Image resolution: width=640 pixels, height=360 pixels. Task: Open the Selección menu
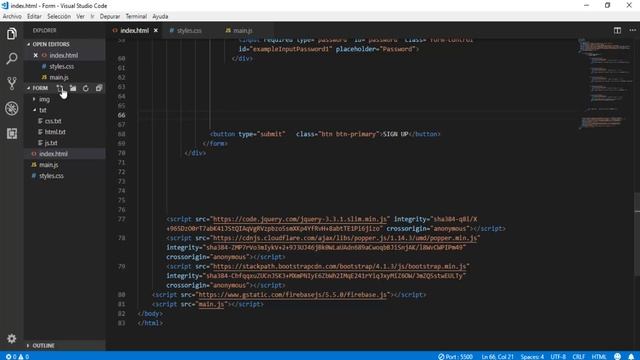pos(59,16)
